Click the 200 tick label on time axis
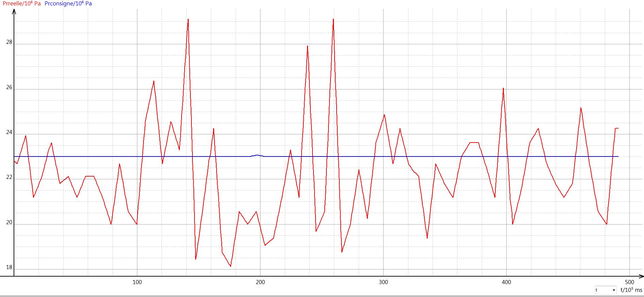 [x=260, y=282]
